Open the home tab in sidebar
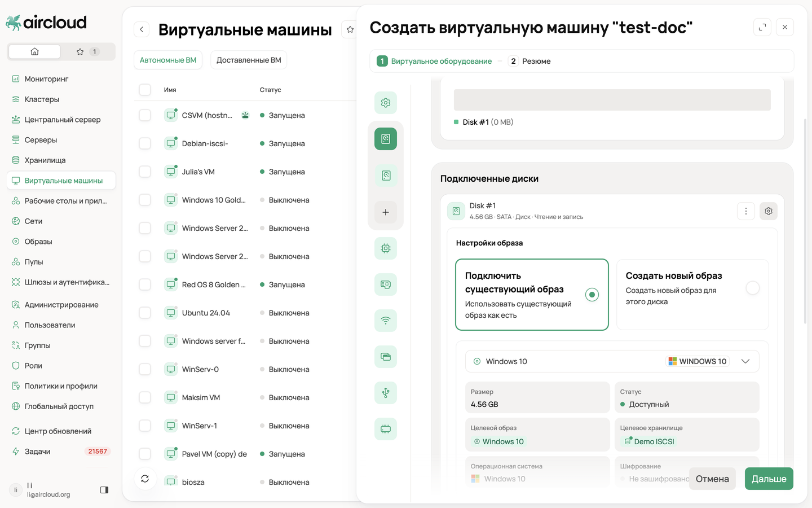The image size is (812, 508). click(x=34, y=51)
